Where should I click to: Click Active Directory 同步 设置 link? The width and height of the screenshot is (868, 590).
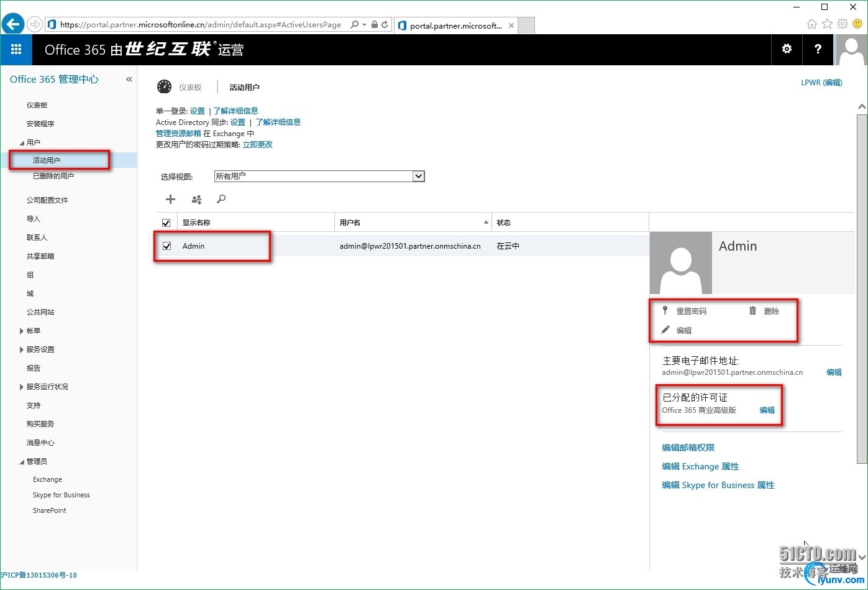(238, 122)
